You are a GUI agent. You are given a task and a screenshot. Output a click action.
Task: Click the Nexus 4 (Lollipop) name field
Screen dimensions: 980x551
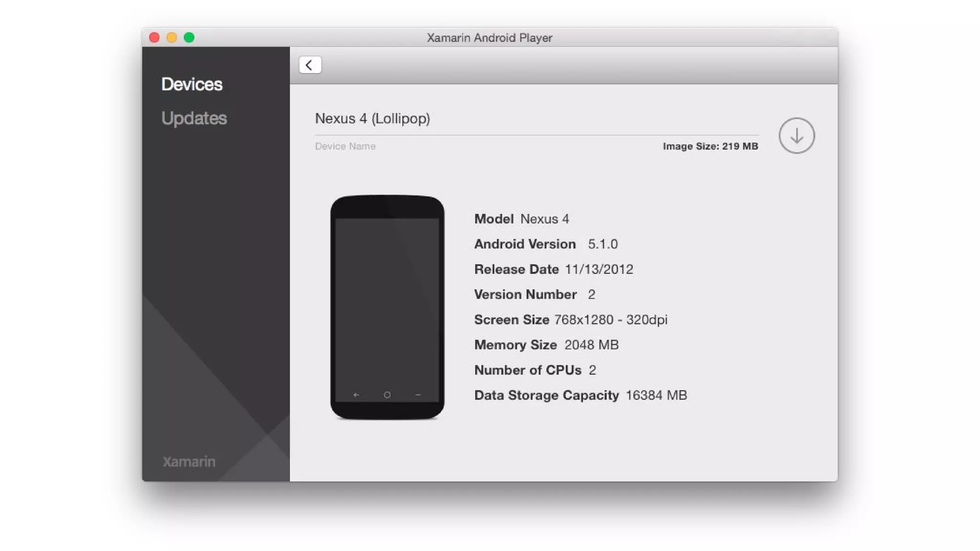(x=372, y=119)
